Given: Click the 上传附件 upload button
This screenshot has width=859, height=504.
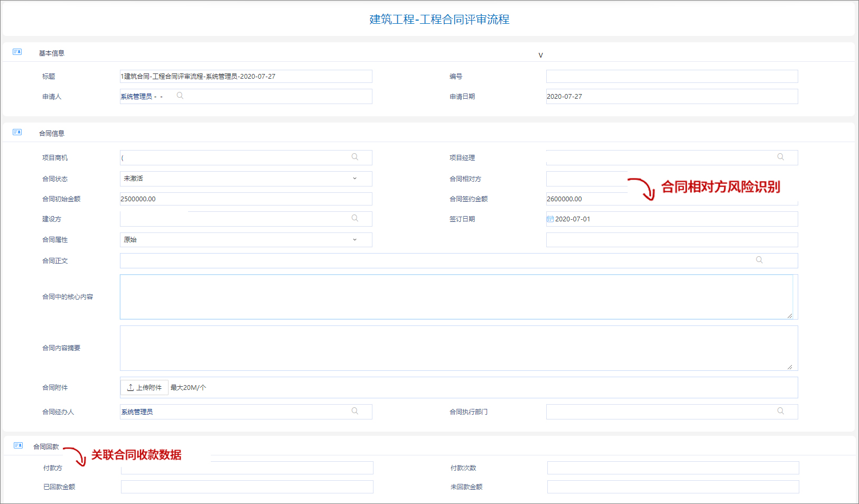Looking at the screenshot, I should pyautogui.click(x=144, y=387).
